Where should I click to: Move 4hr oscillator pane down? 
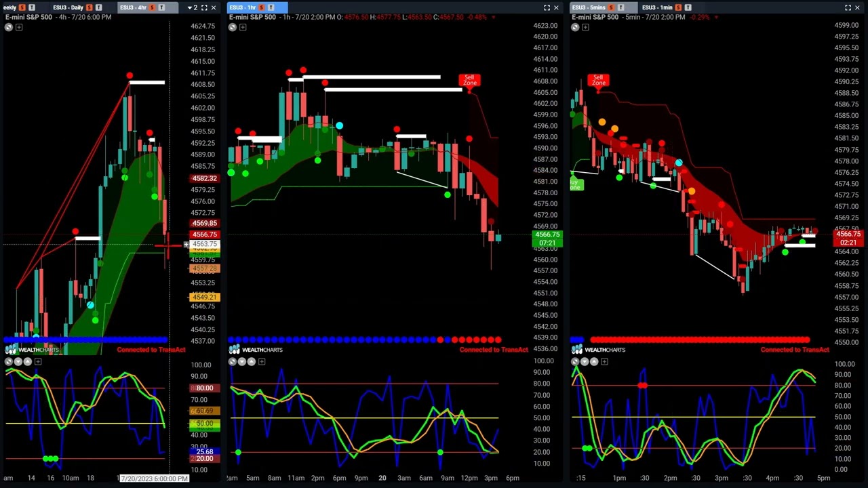[18, 362]
